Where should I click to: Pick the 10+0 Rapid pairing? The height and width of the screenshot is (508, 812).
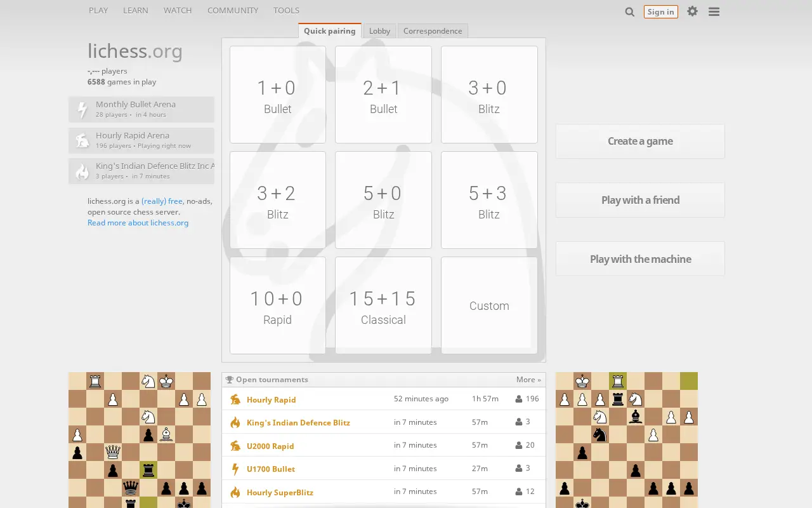pyautogui.click(x=278, y=305)
